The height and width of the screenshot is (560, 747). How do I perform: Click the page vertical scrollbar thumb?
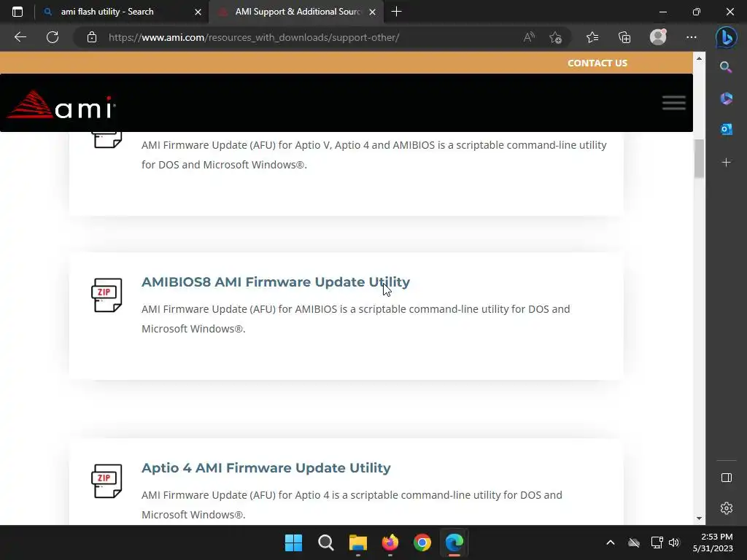tap(699, 158)
